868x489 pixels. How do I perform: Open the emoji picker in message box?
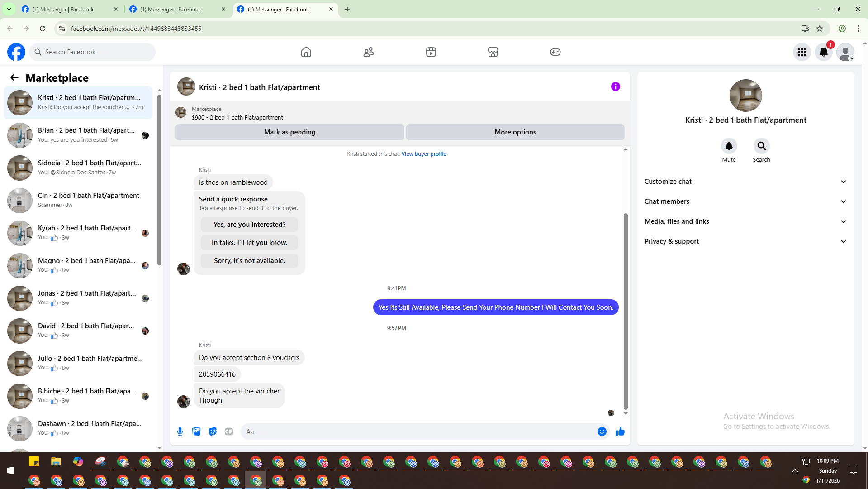pyautogui.click(x=602, y=431)
